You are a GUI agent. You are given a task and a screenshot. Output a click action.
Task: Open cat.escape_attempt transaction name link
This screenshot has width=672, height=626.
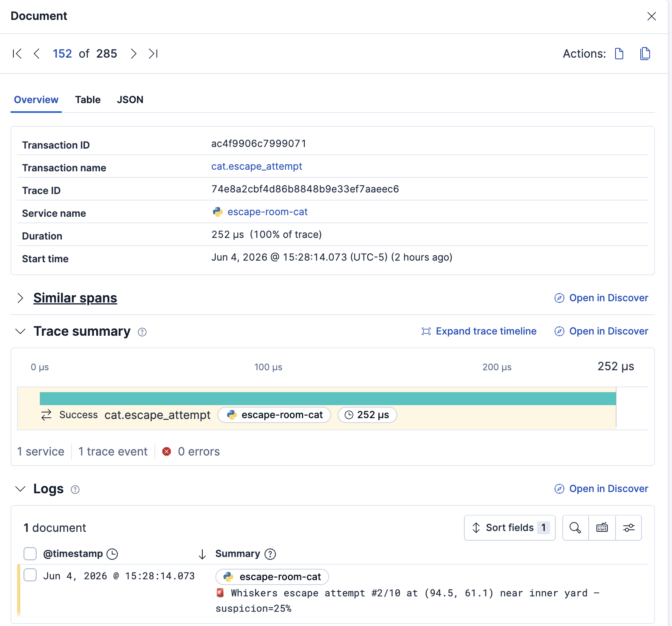[x=257, y=166]
